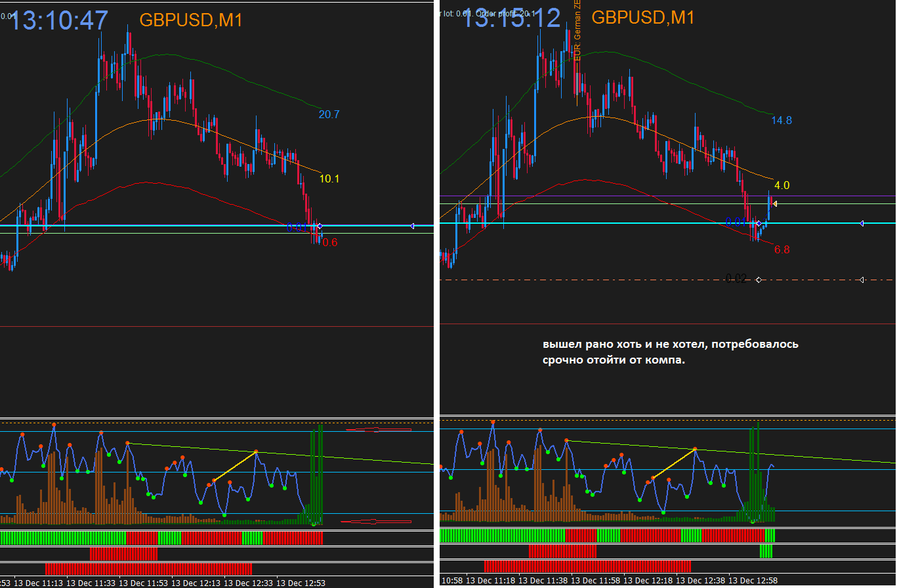Click the 13 Dec 12:38 time axis label
Viewport: 897px width, 588px height.
pos(701,581)
